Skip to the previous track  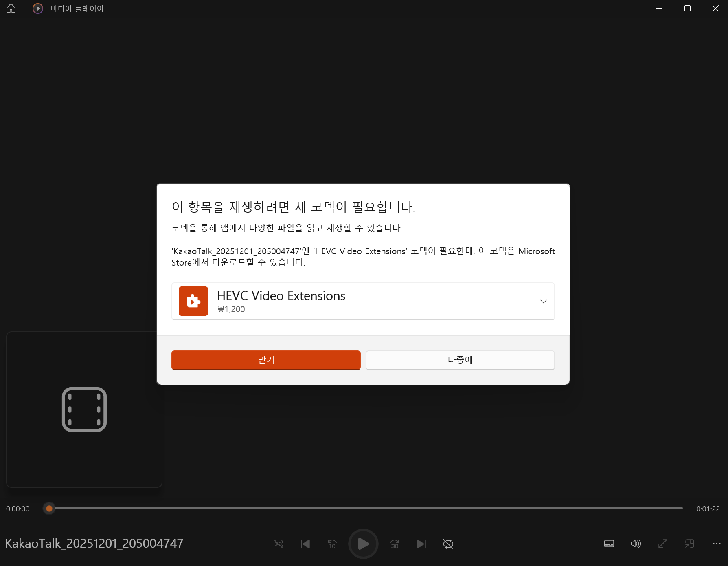coord(305,544)
